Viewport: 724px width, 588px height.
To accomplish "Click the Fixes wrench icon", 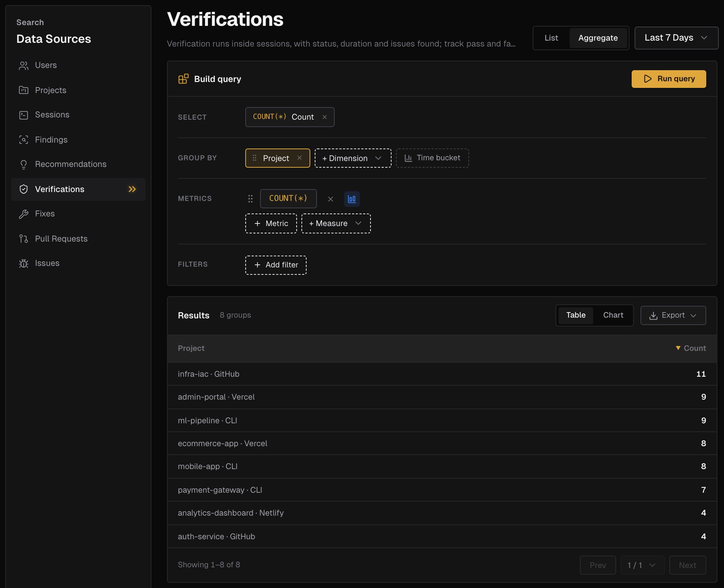I will point(24,214).
